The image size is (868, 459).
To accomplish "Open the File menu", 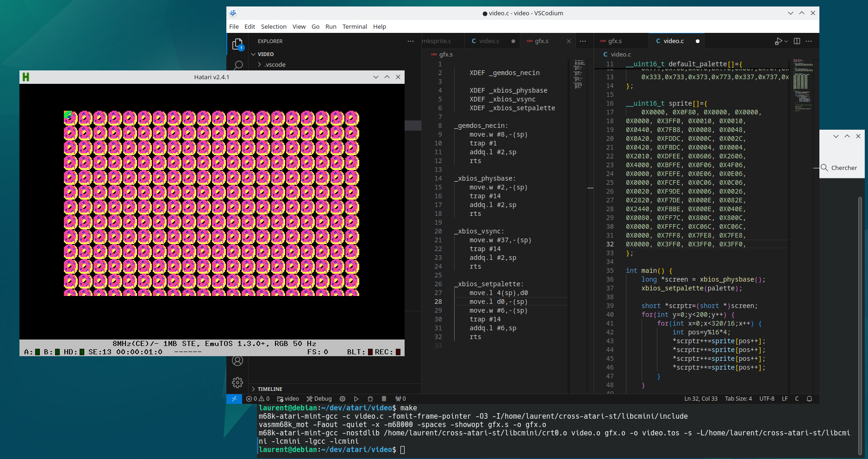I will coord(234,26).
